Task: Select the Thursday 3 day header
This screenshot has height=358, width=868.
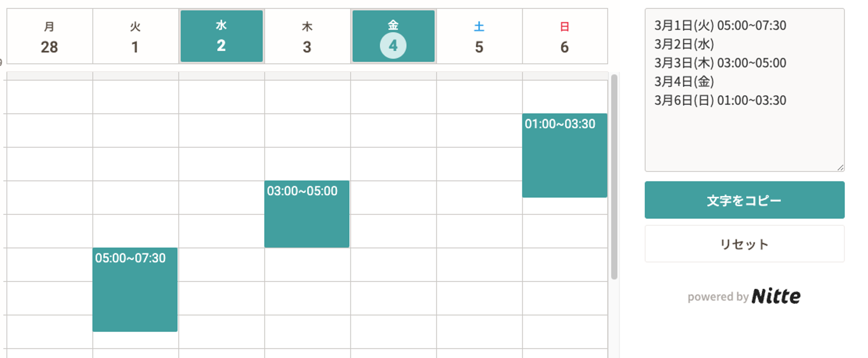Action: [x=307, y=36]
